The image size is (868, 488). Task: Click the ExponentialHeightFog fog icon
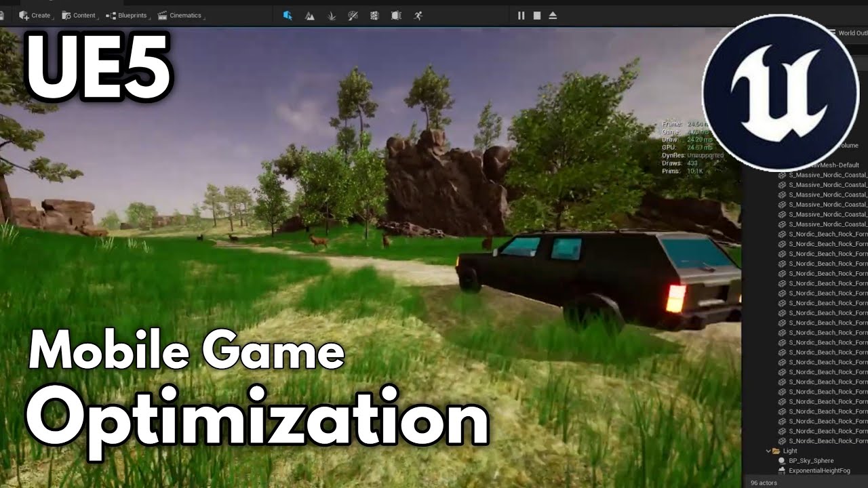pos(781,470)
